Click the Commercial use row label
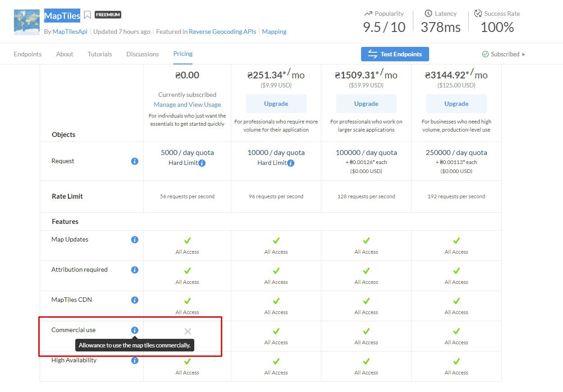 click(73, 330)
